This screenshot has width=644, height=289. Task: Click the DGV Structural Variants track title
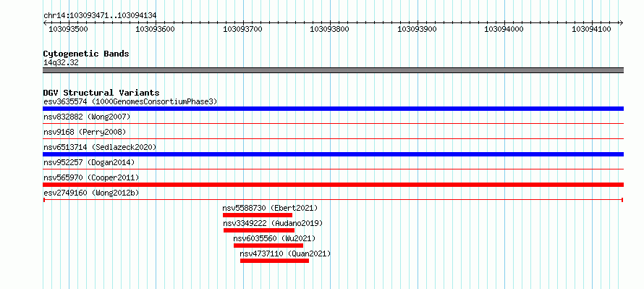pos(101,93)
